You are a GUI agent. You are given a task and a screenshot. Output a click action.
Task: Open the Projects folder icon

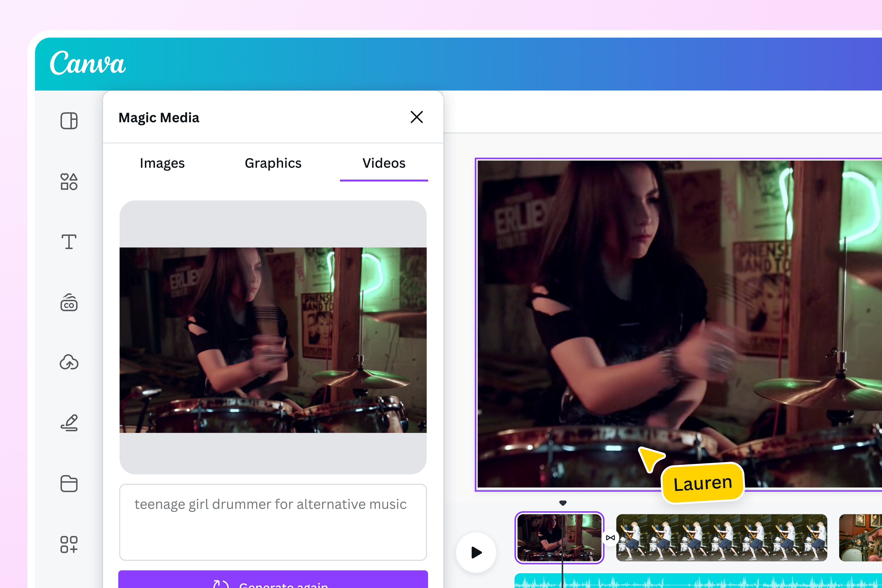point(69,483)
